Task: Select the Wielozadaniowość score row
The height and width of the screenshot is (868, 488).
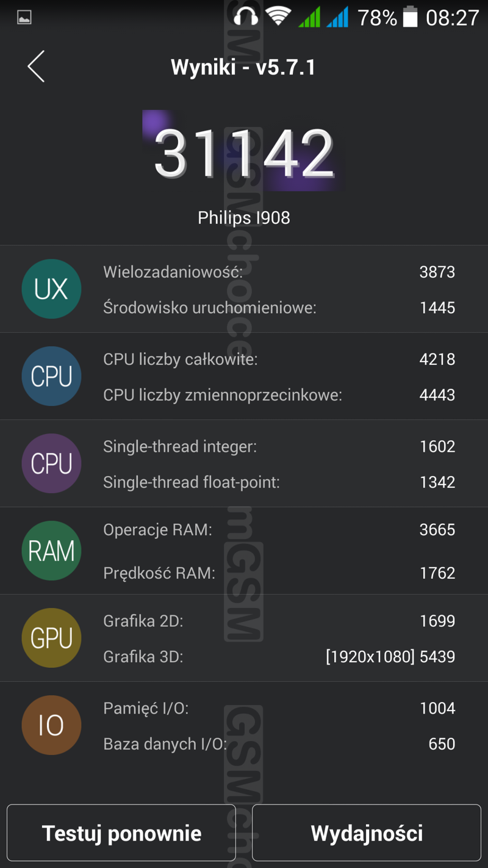Action: pyautogui.click(x=279, y=272)
